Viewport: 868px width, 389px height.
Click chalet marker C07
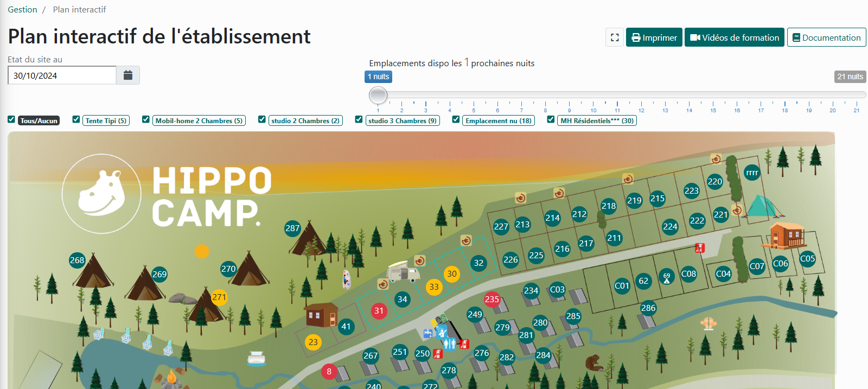(x=757, y=266)
